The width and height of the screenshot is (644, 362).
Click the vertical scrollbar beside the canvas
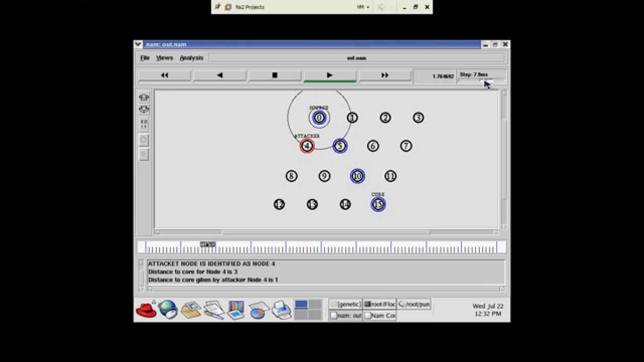(504, 159)
